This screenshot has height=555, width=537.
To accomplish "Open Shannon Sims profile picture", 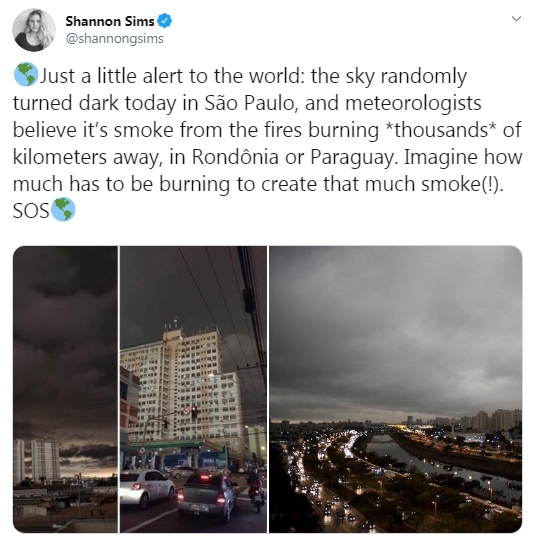I will pyautogui.click(x=34, y=30).
